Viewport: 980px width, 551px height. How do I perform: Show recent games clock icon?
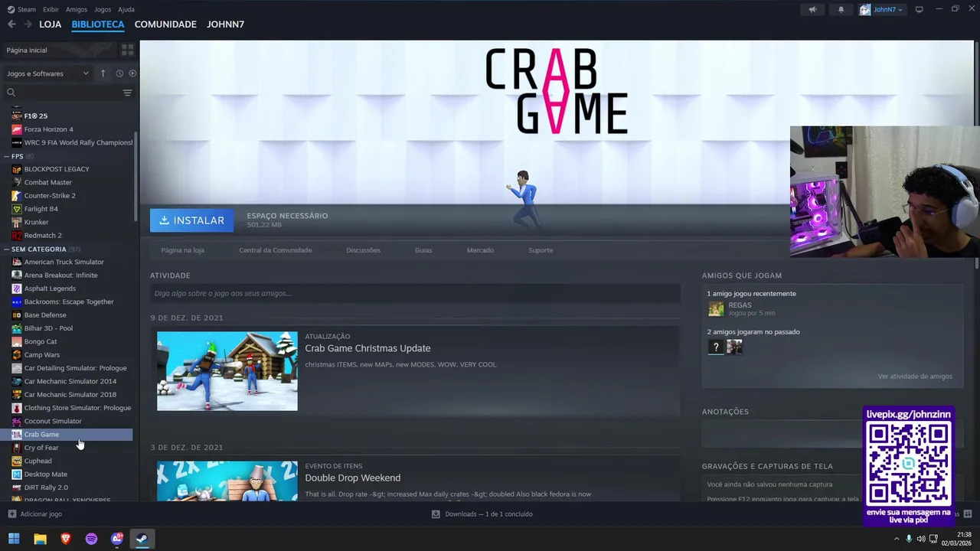click(119, 73)
